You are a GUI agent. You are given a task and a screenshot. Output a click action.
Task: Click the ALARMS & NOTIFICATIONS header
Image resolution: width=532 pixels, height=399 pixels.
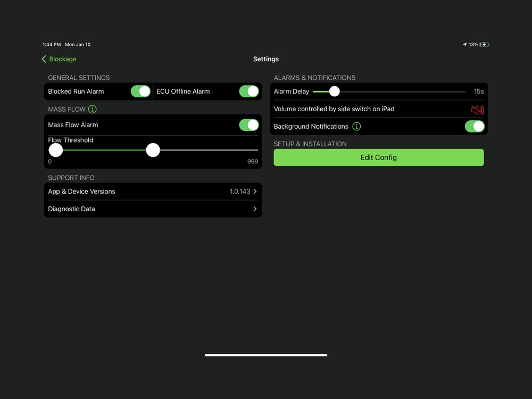pyautogui.click(x=314, y=78)
